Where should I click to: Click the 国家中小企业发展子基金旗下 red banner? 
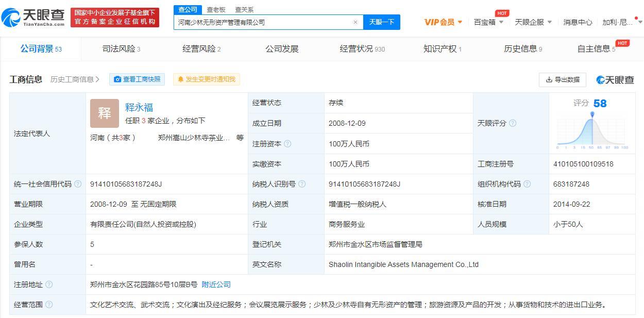tap(115, 18)
